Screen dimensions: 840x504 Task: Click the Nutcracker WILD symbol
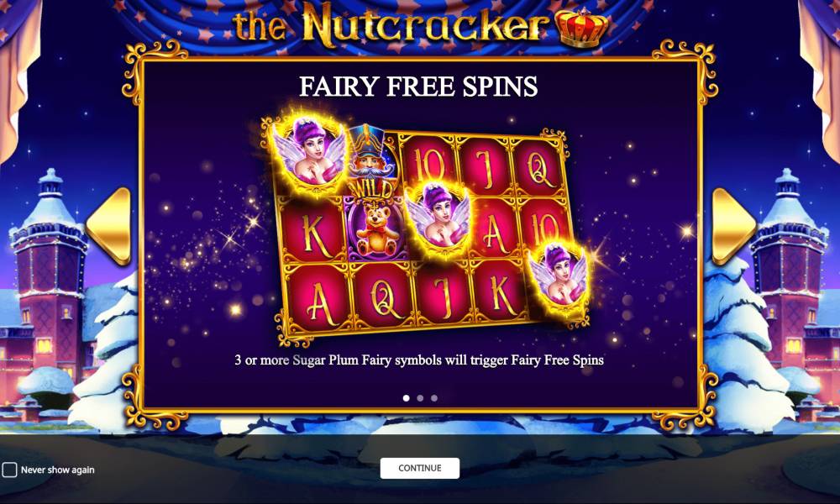tap(370, 160)
